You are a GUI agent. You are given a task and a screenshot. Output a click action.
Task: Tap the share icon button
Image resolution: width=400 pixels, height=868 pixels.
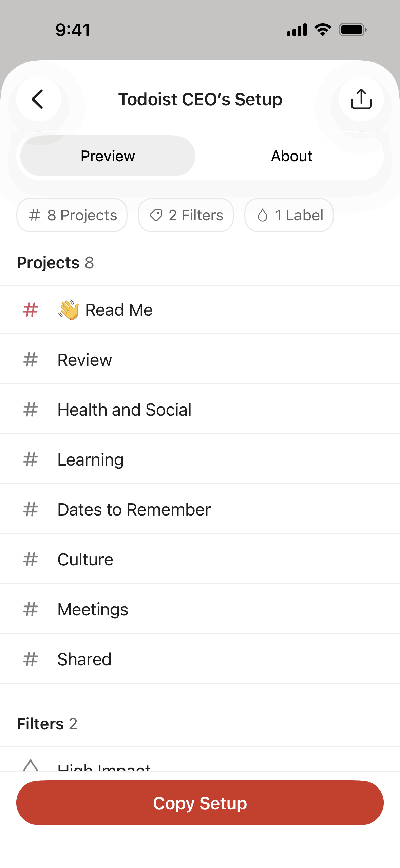(361, 99)
